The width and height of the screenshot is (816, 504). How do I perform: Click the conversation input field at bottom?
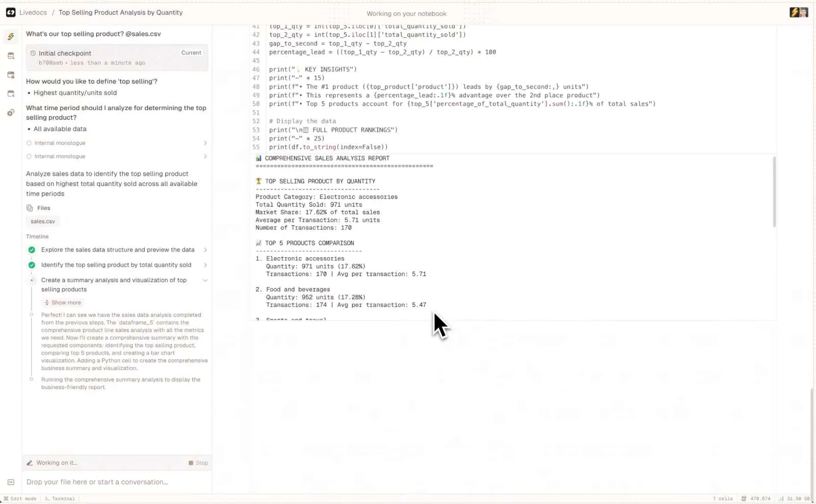116,482
